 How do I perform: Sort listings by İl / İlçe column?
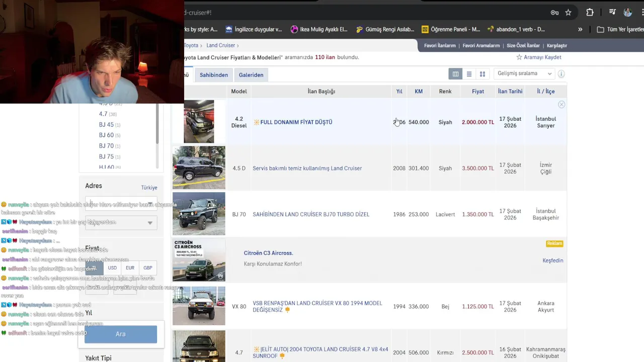click(546, 92)
